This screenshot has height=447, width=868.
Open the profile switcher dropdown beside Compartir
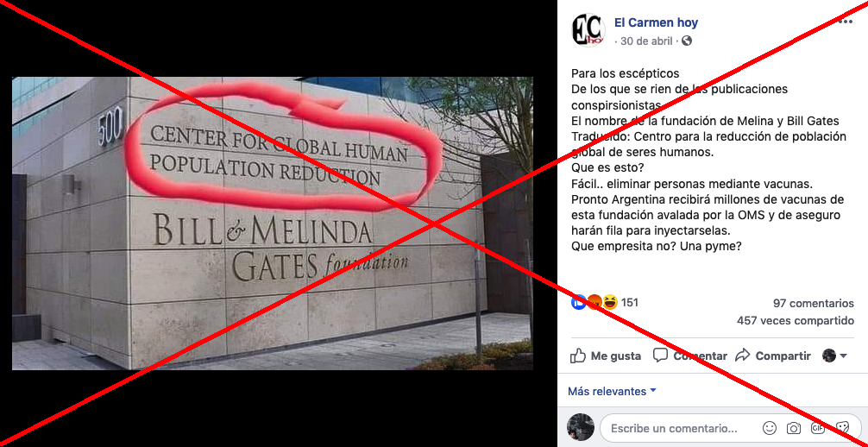pyautogui.click(x=835, y=356)
